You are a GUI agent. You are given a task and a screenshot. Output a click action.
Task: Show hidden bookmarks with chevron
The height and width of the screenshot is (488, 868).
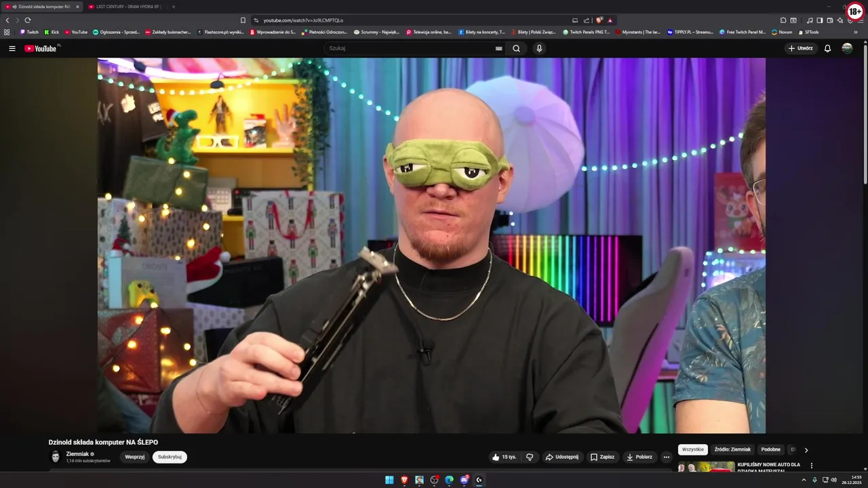(x=856, y=32)
